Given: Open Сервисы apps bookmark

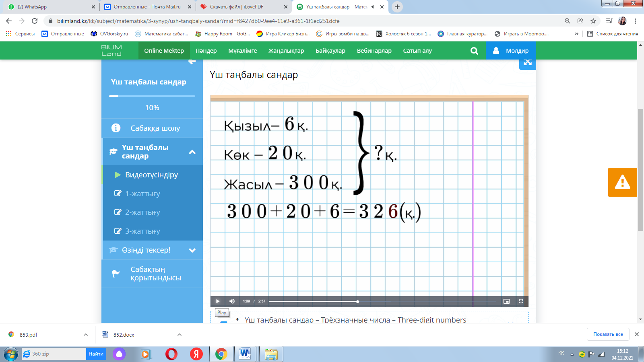Looking at the screenshot, I should 20,34.
